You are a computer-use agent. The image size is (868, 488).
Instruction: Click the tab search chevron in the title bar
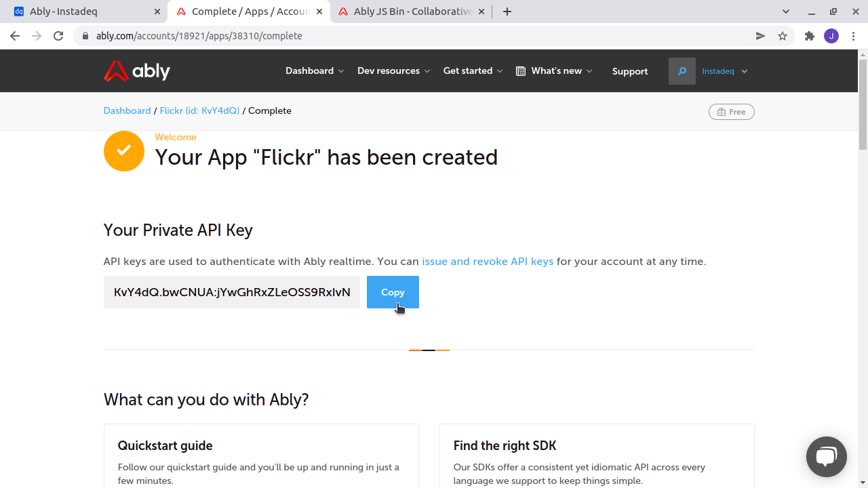(x=786, y=12)
